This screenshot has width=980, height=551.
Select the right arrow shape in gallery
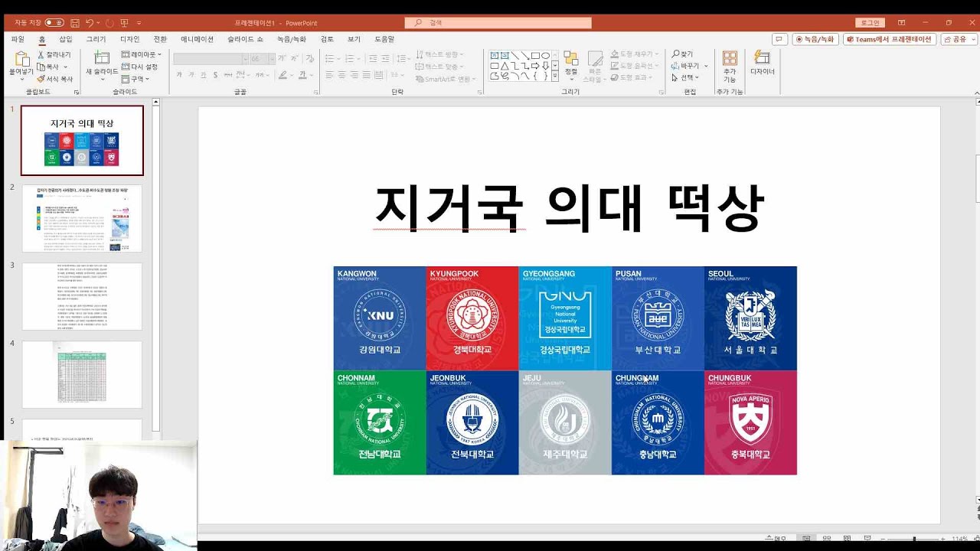click(x=535, y=66)
